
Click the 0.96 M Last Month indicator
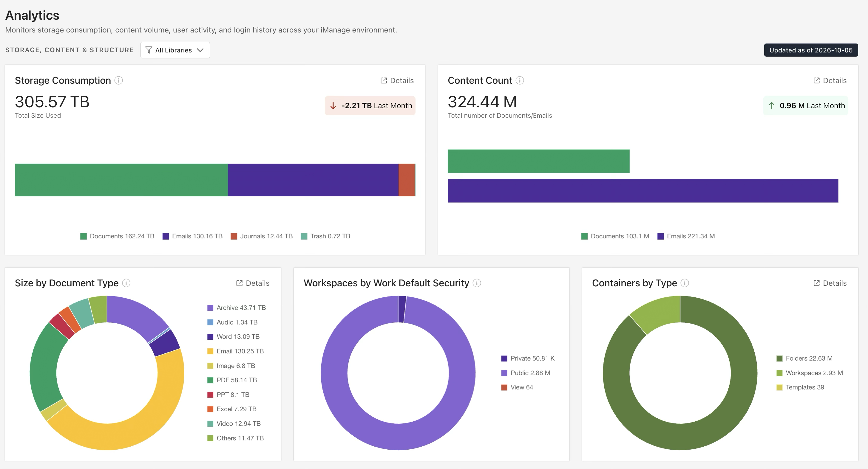[805, 106]
